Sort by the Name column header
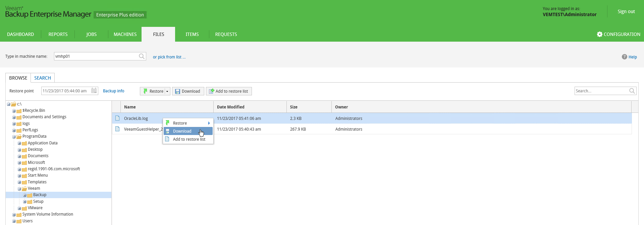Image resolution: width=644 pixels, height=225 pixels. coord(167,107)
